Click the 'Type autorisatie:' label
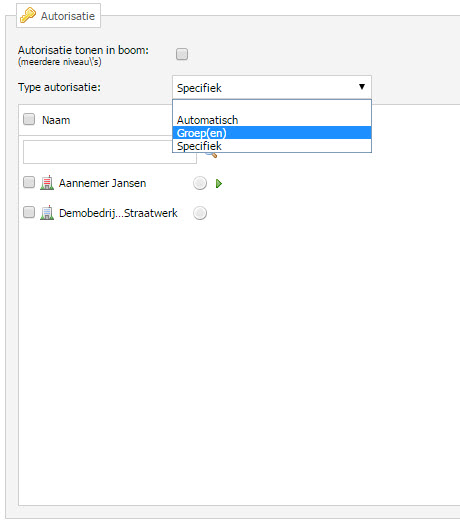 (59, 87)
